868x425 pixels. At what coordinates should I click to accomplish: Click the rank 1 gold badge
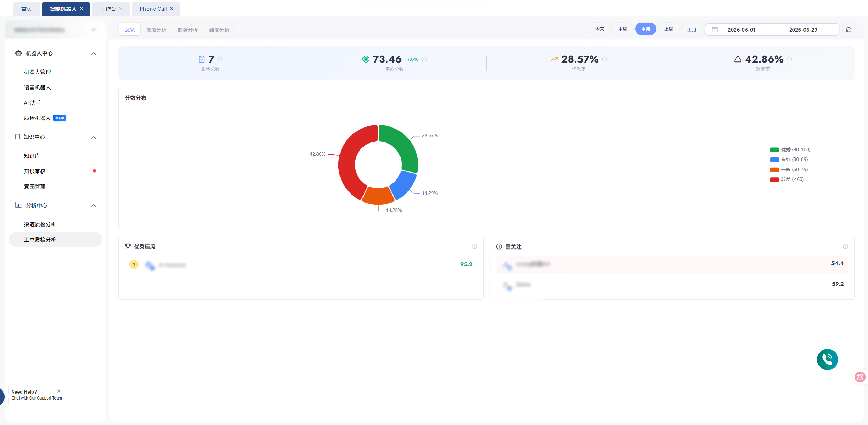[x=134, y=264]
